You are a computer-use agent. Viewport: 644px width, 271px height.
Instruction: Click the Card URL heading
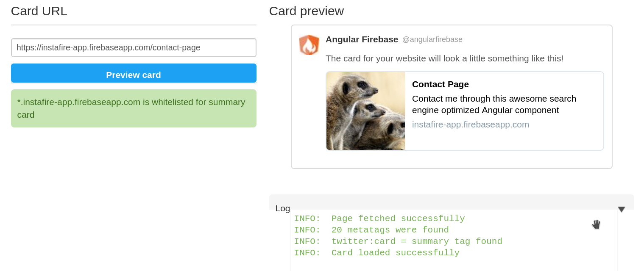(x=39, y=11)
